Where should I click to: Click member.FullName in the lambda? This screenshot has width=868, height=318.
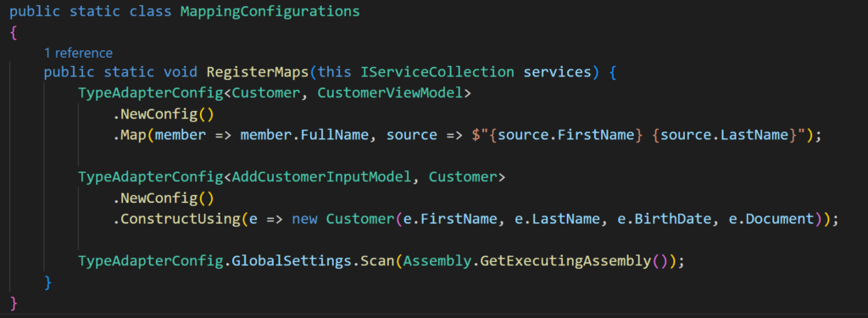(301, 136)
